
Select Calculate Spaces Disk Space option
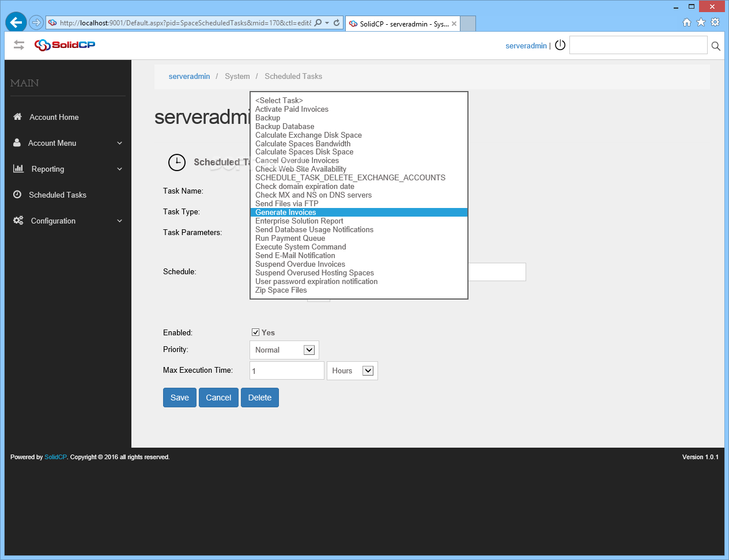pyautogui.click(x=358, y=152)
